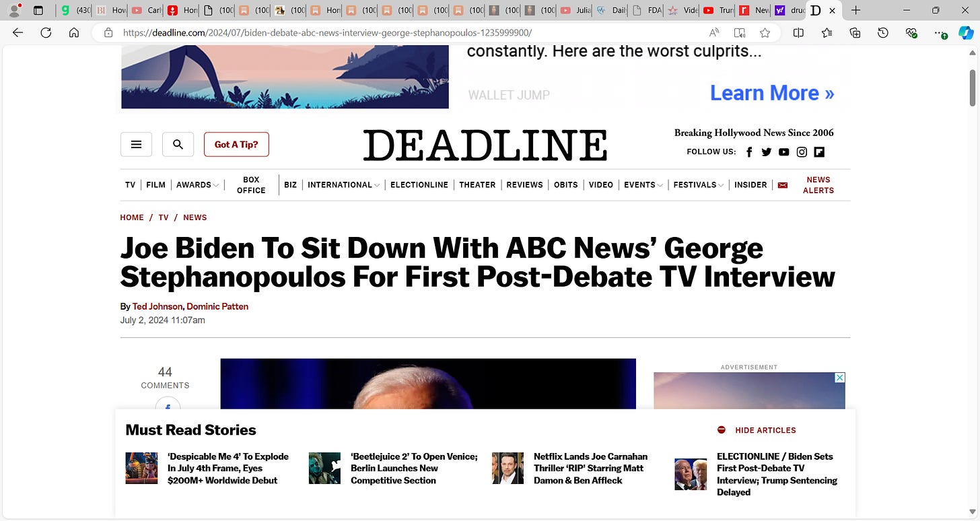Click NEWS ALERTS link
Viewport: 980px width, 521px height.
818,185
